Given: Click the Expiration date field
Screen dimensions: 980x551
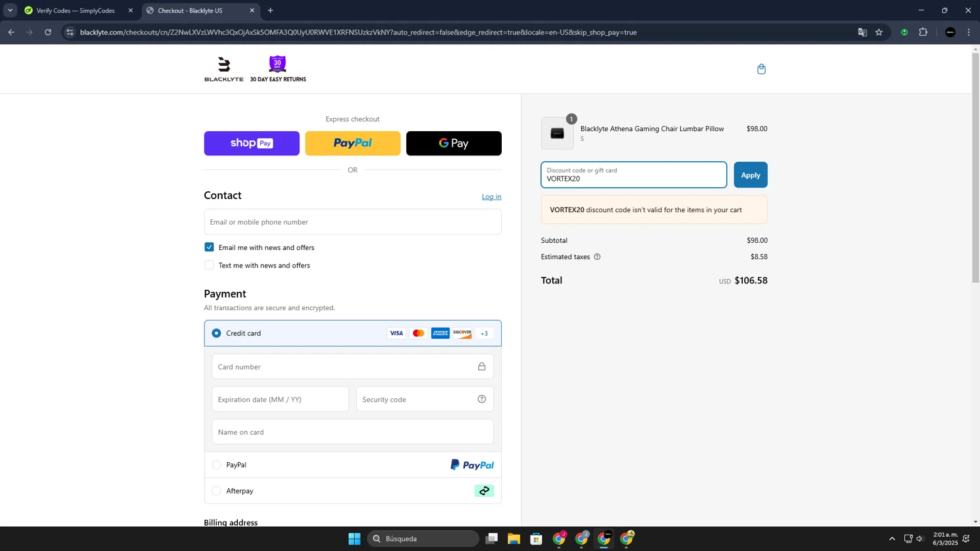Looking at the screenshot, I should pos(280,400).
